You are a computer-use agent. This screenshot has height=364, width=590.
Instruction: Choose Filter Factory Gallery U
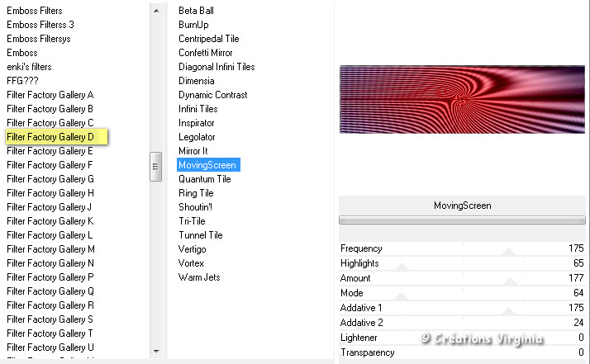coord(50,347)
